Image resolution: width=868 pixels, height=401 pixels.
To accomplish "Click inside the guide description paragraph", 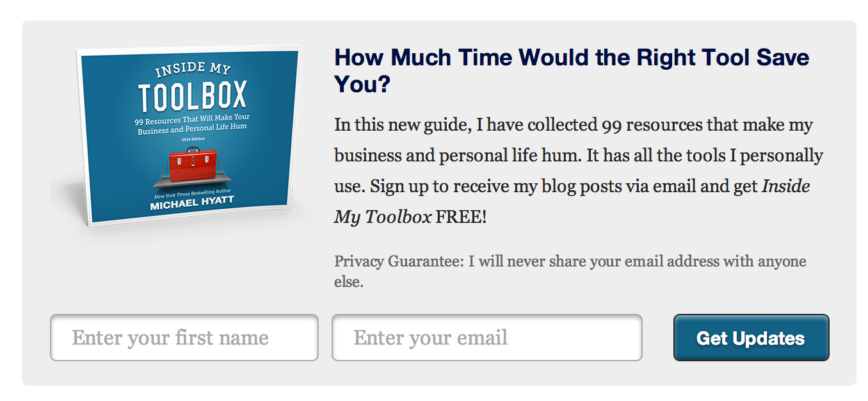I will (x=570, y=155).
